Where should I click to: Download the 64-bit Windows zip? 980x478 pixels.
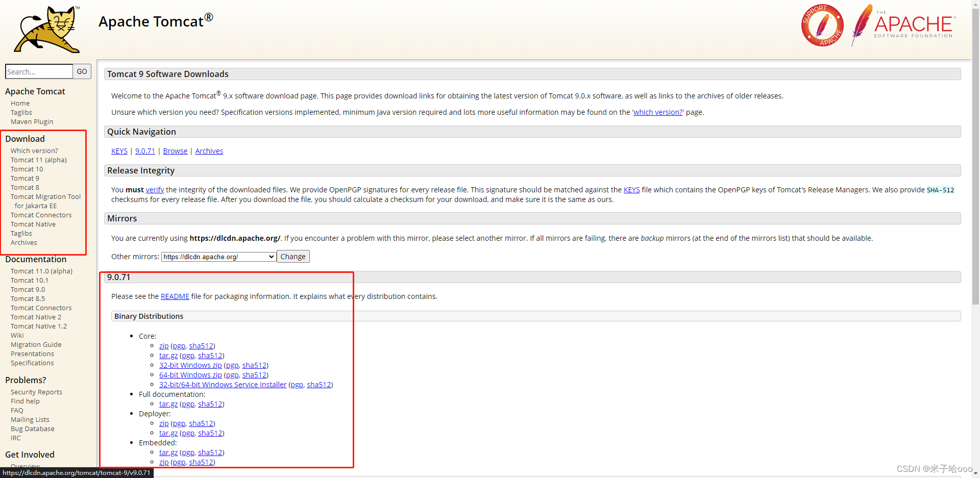[190, 375]
